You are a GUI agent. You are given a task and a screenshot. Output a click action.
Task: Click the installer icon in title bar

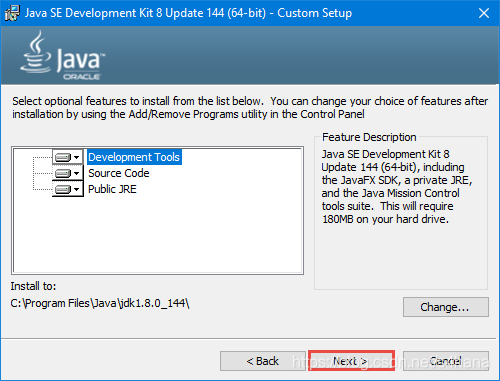[12, 13]
